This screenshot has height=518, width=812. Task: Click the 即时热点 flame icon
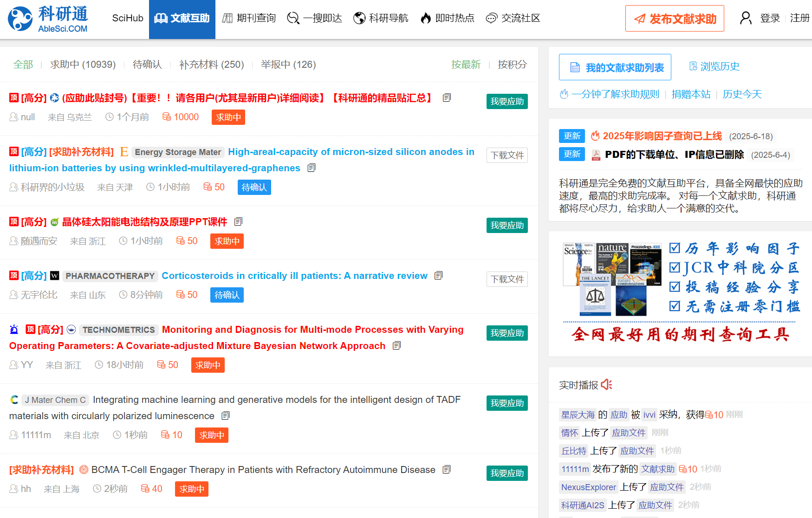pyautogui.click(x=426, y=18)
